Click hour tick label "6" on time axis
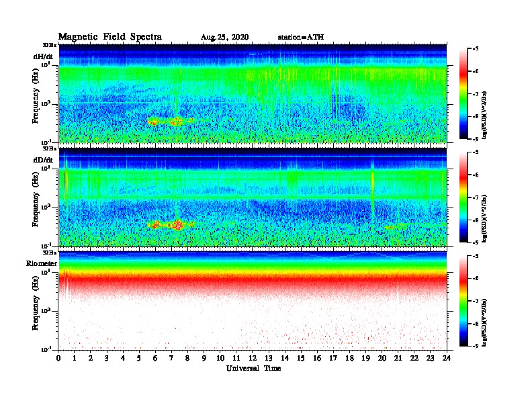Image resolution: width=532 pixels, height=411 pixels. click(x=155, y=358)
